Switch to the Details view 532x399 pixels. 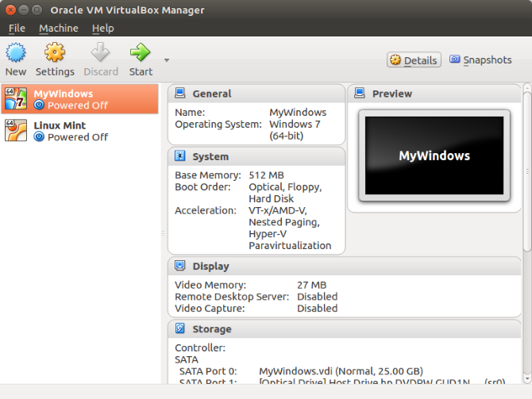(414, 60)
